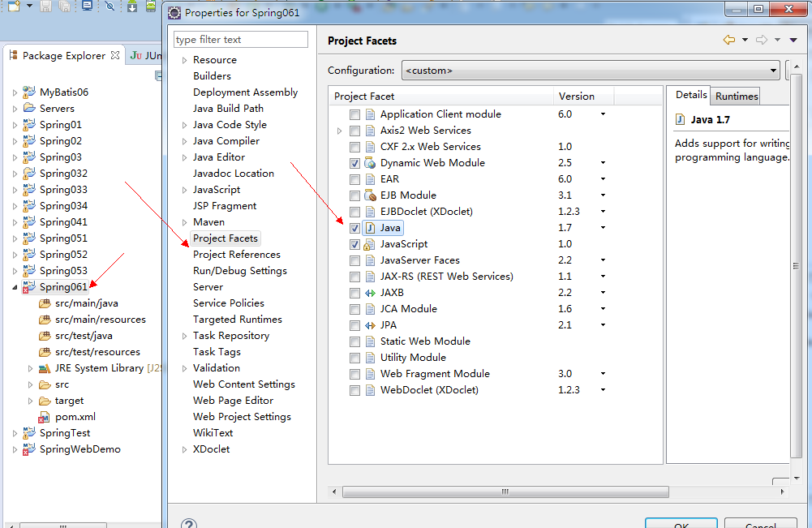Enable the JPA facet checkbox

coord(354,325)
